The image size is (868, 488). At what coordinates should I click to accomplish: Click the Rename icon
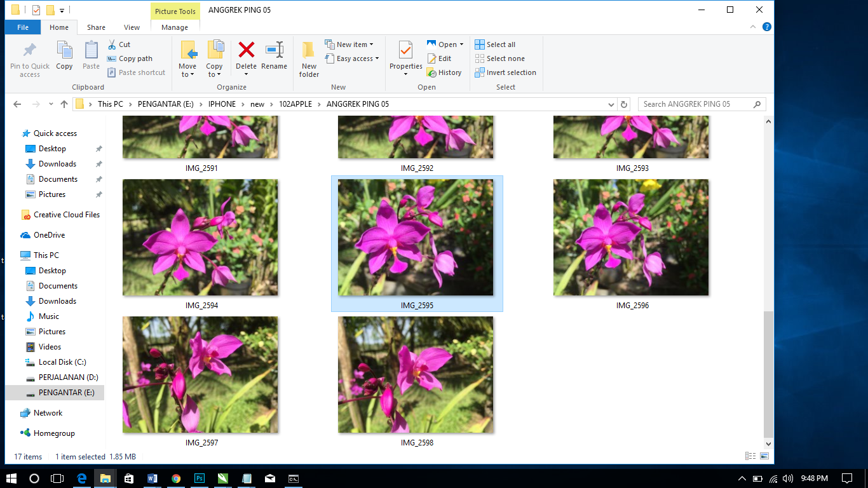coord(275,51)
